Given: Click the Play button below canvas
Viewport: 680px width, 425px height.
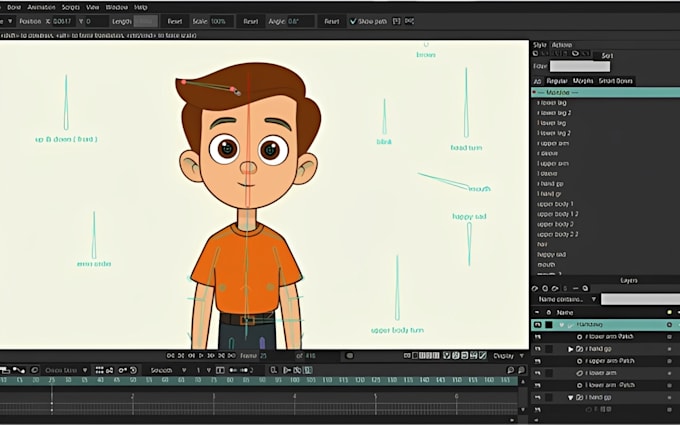Looking at the screenshot, I should coord(201,356).
